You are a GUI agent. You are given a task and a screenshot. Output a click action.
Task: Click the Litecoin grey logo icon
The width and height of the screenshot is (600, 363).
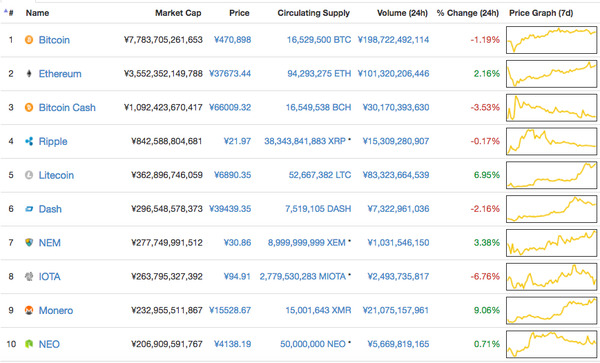tap(29, 175)
